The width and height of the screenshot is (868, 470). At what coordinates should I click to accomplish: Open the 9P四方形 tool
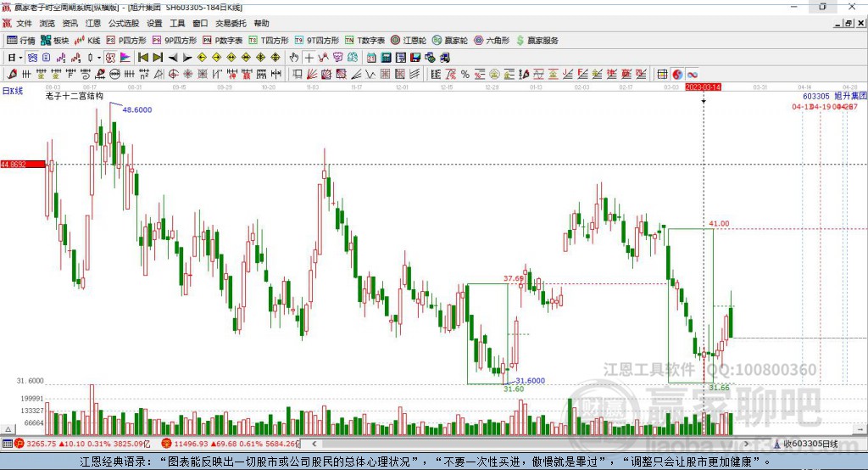click(175, 41)
